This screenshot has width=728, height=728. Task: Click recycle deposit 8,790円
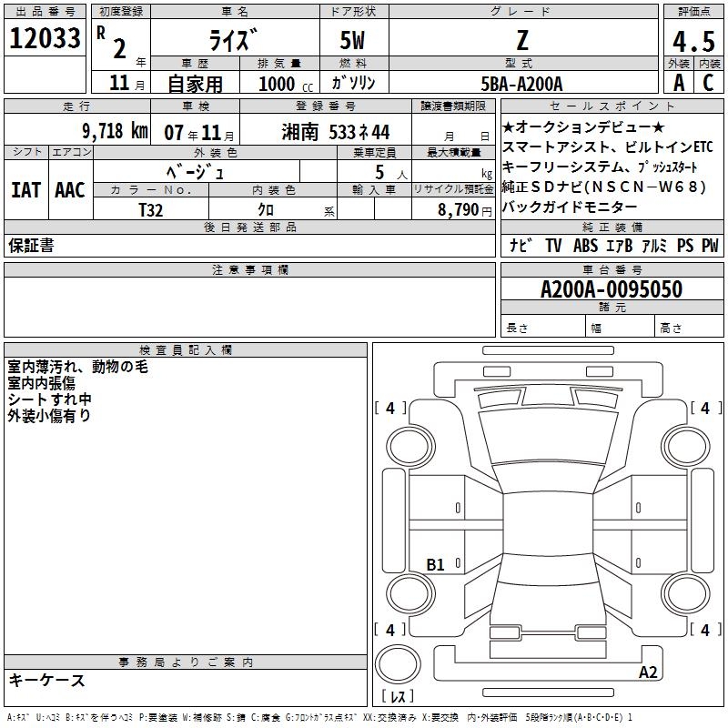tap(465, 210)
